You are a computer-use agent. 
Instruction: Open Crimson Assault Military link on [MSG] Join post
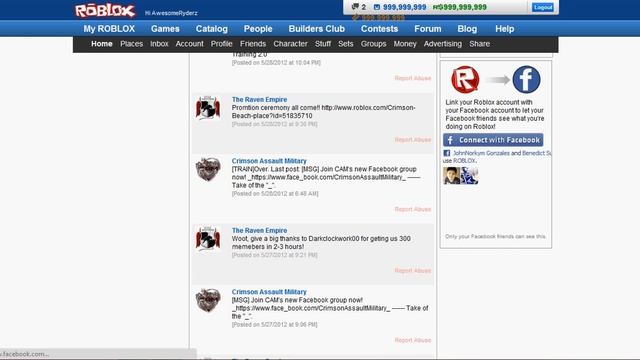[269, 292]
